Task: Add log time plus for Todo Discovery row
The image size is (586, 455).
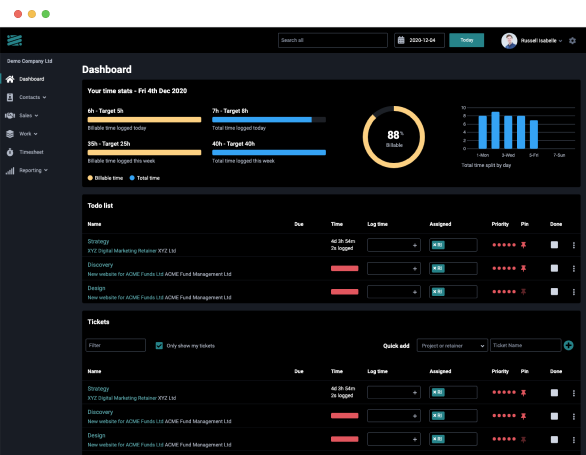Action: pos(414,268)
